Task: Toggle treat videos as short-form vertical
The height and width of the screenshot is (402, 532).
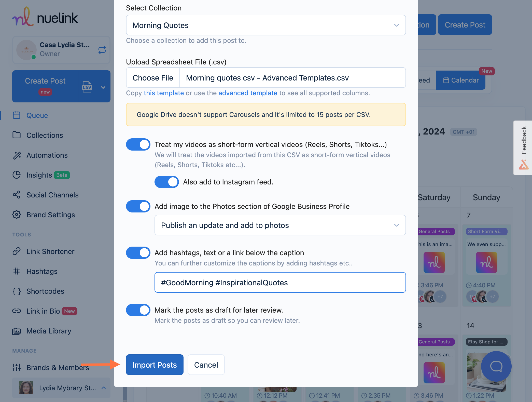Action: coord(138,144)
